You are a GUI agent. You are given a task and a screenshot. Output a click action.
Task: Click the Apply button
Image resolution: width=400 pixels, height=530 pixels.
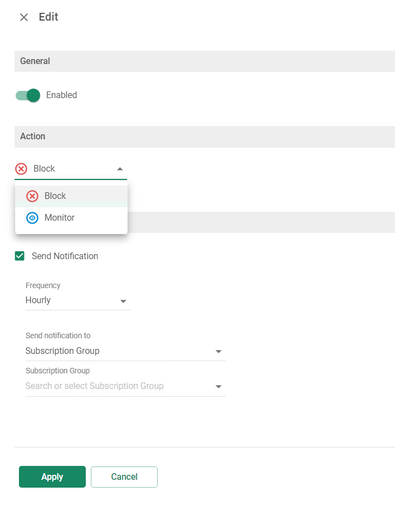click(x=52, y=477)
